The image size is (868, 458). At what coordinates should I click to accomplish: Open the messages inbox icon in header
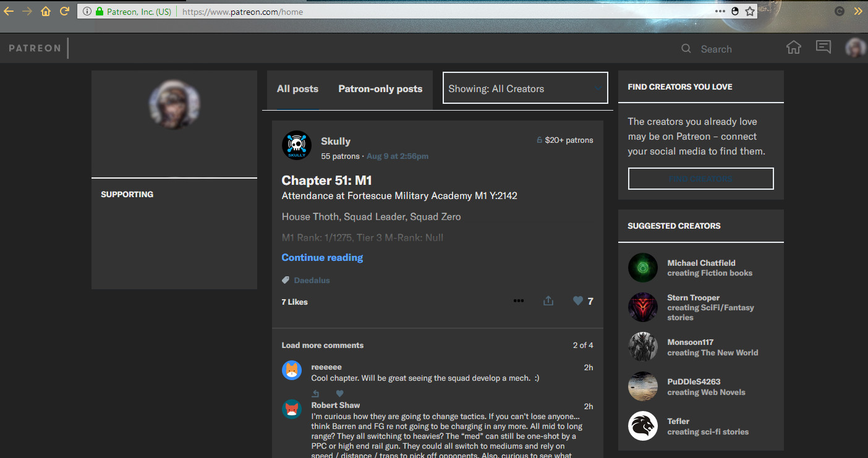pyautogui.click(x=823, y=46)
